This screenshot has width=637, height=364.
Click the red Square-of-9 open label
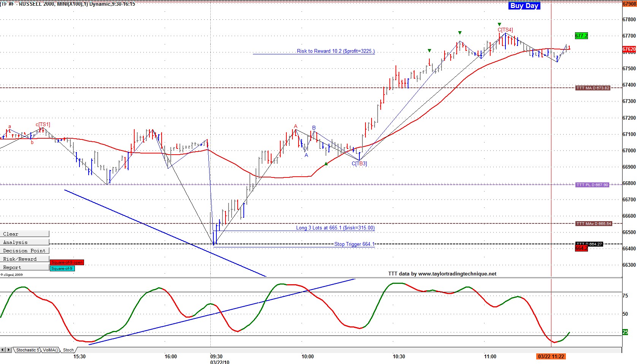67,262
